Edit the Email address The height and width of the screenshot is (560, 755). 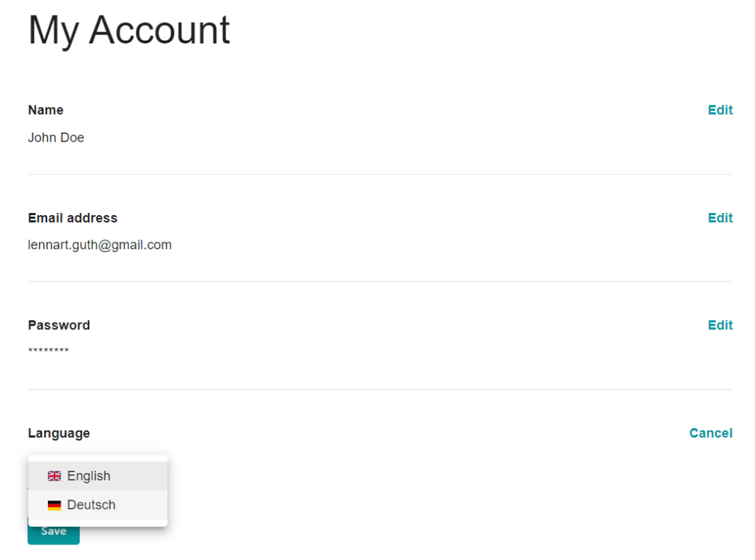tap(720, 217)
